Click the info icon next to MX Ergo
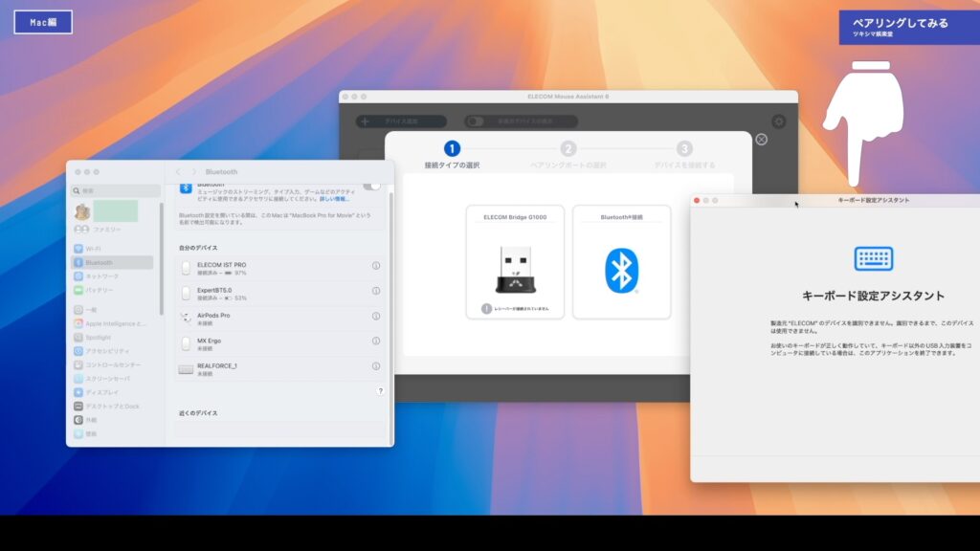 point(376,342)
